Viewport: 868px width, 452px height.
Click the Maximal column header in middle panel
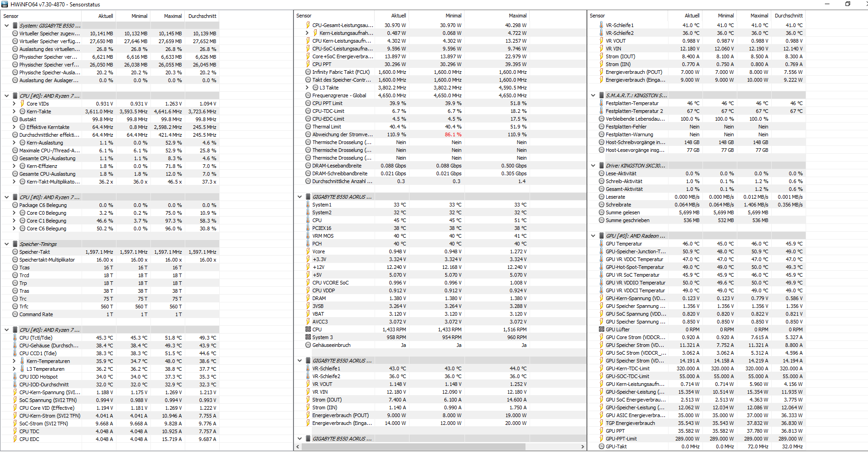tap(517, 16)
